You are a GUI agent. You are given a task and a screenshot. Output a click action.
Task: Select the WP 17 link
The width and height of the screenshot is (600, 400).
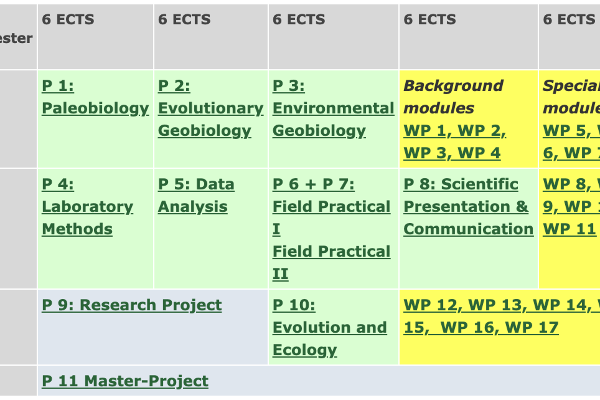pos(532,327)
